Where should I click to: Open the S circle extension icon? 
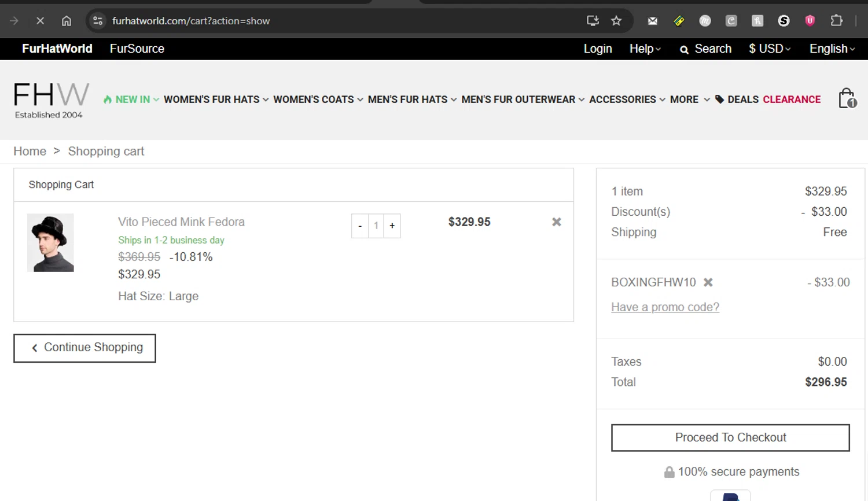(x=784, y=21)
